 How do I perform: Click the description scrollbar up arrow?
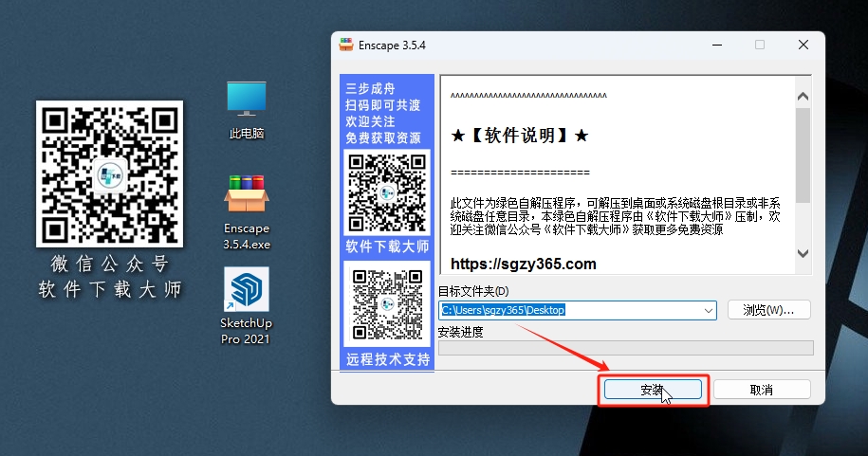coord(803,97)
